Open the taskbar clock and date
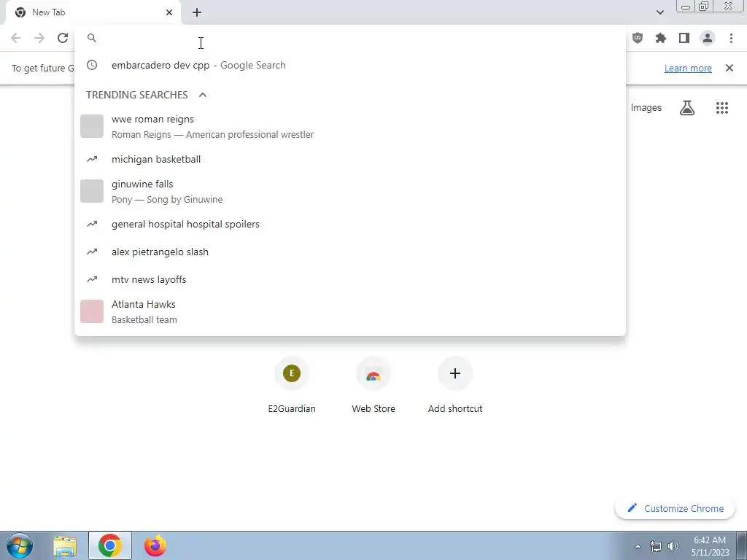The image size is (747, 560). (x=710, y=546)
